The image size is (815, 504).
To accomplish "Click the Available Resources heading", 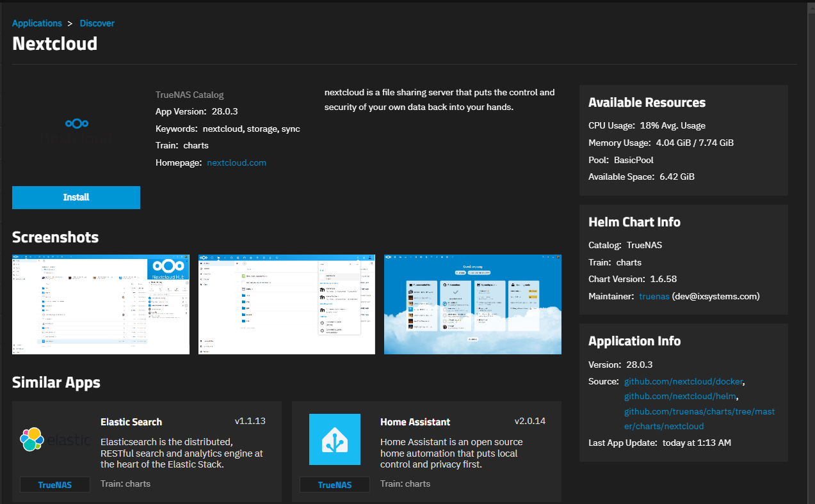I will click(x=647, y=102).
